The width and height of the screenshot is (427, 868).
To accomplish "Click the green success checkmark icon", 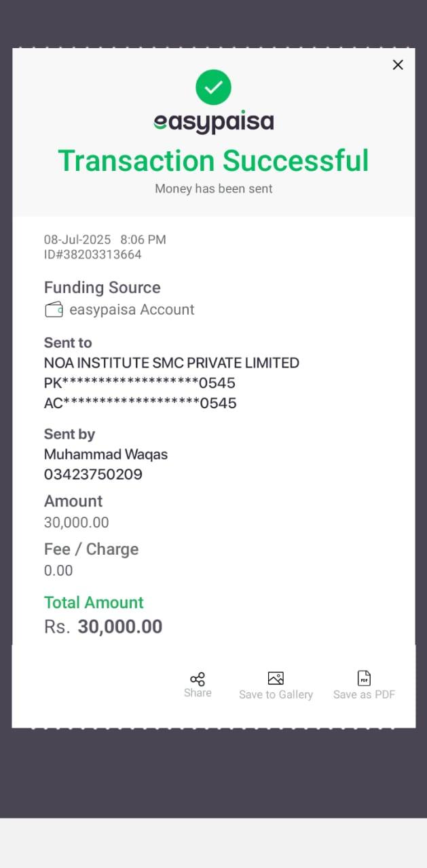I will pos(213,87).
